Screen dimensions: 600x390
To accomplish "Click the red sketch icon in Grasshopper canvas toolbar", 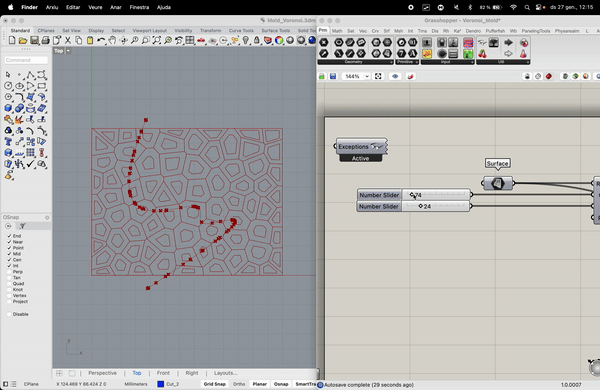I will [x=411, y=76].
